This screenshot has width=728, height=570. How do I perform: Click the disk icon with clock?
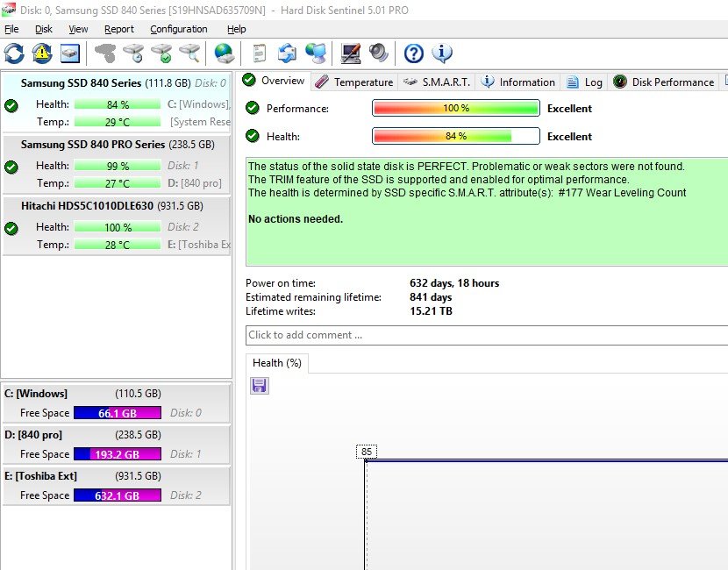click(133, 53)
